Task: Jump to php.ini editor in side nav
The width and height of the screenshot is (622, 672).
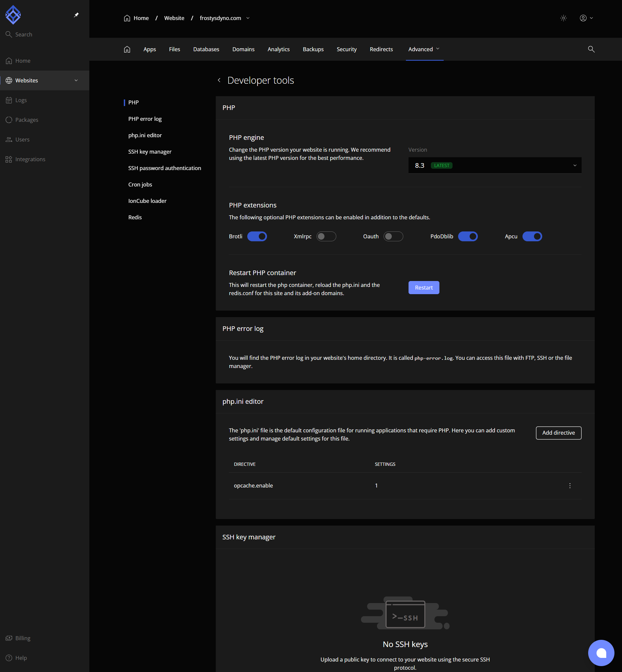Action: 145,135
